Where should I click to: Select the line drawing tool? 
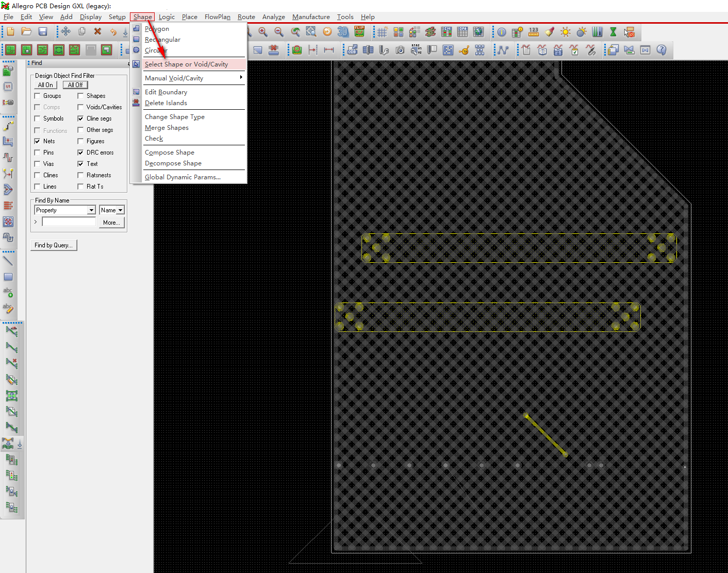pos(7,261)
